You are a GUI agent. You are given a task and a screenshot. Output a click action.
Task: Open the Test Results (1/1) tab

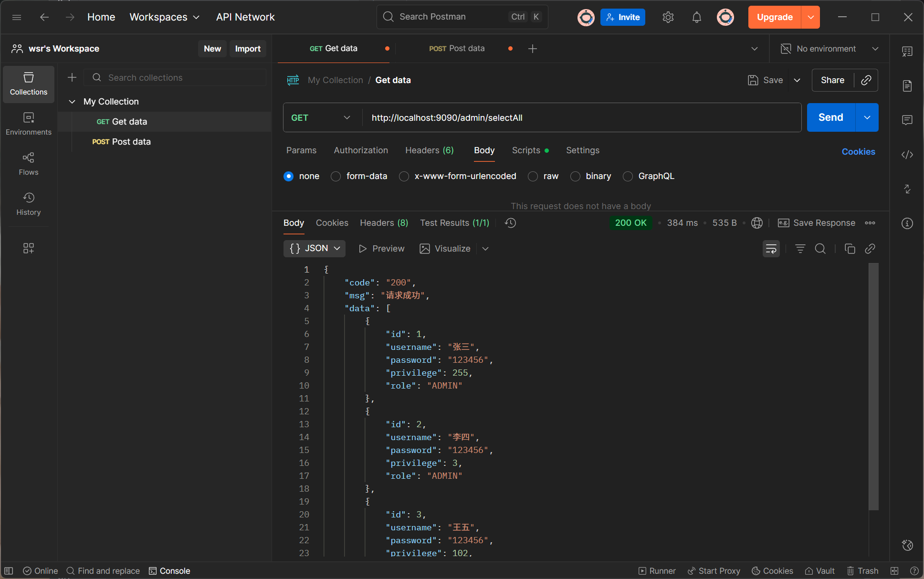(454, 223)
